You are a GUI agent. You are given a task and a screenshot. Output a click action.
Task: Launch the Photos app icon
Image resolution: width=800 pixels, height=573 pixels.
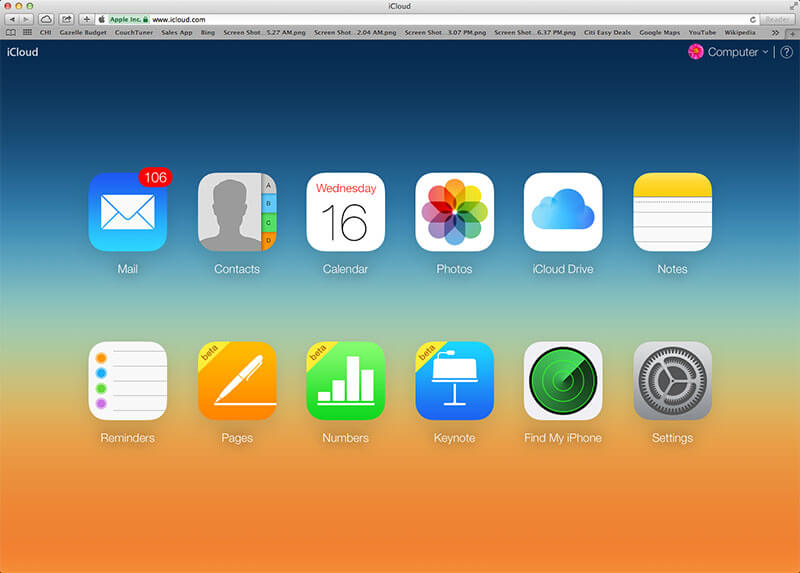455,212
